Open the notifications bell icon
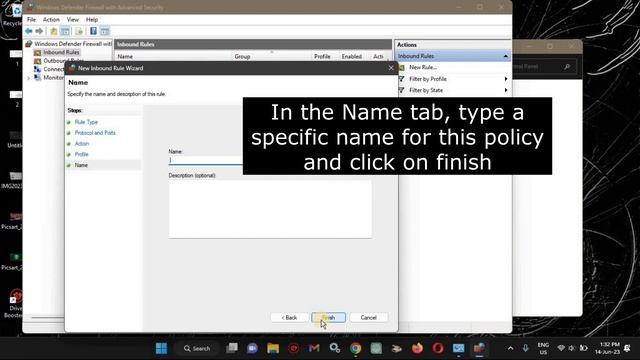 pos(627,348)
